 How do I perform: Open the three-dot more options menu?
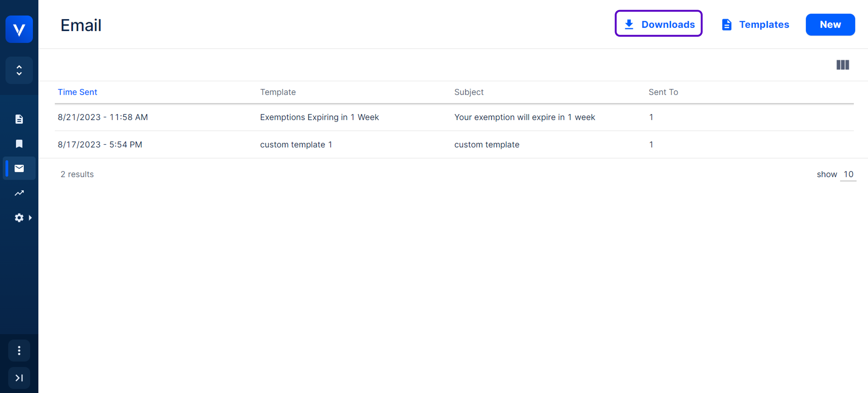point(19,350)
